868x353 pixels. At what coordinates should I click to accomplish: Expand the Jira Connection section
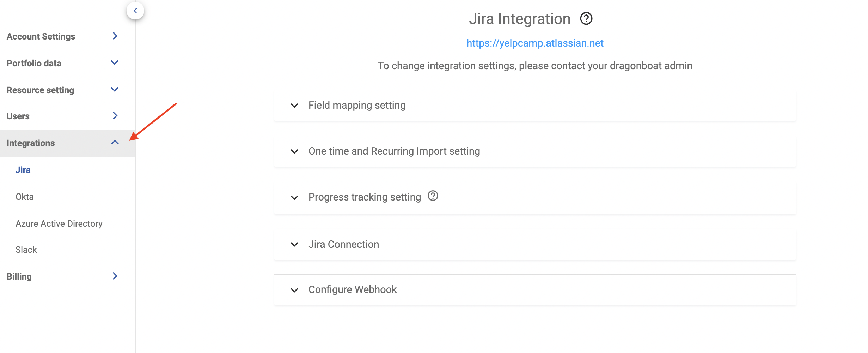(x=295, y=244)
